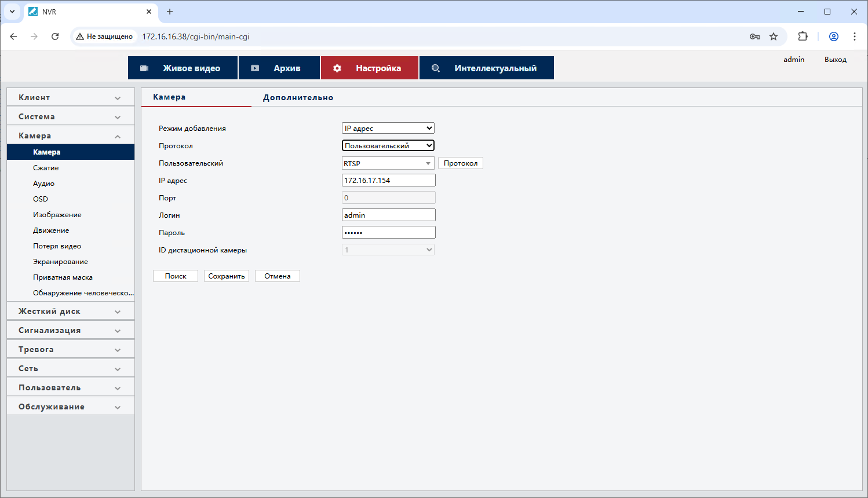This screenshot has height=498, width=868.
Task: Click the browser forward arrow
Action: (x=34, y=36)
